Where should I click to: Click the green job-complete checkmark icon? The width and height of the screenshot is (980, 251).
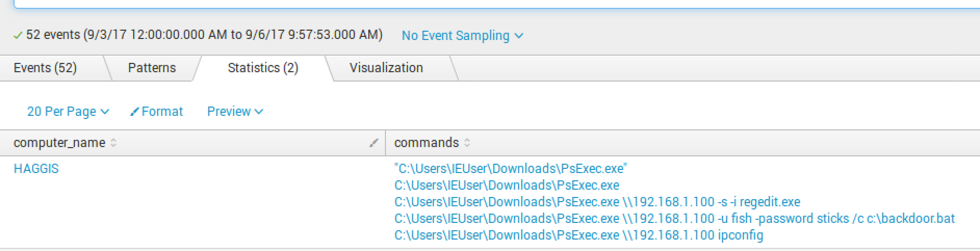[x=18, y=35]
